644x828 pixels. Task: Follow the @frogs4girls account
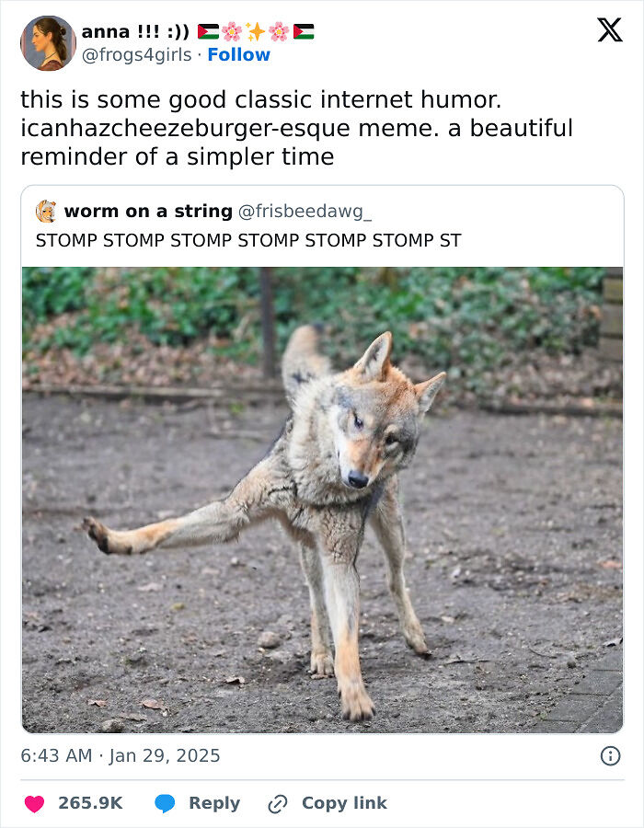coord(238,54)
